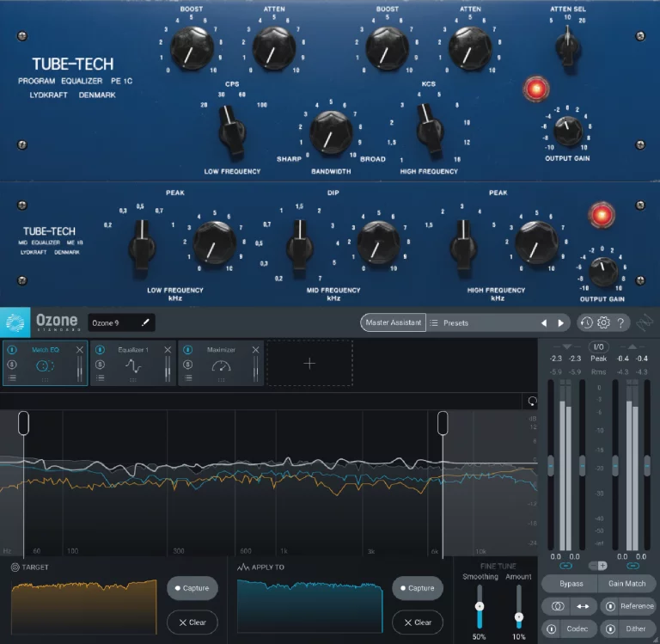
Task: Click the plus side of minus/plus toggle
Action: (x=602, y=566)
